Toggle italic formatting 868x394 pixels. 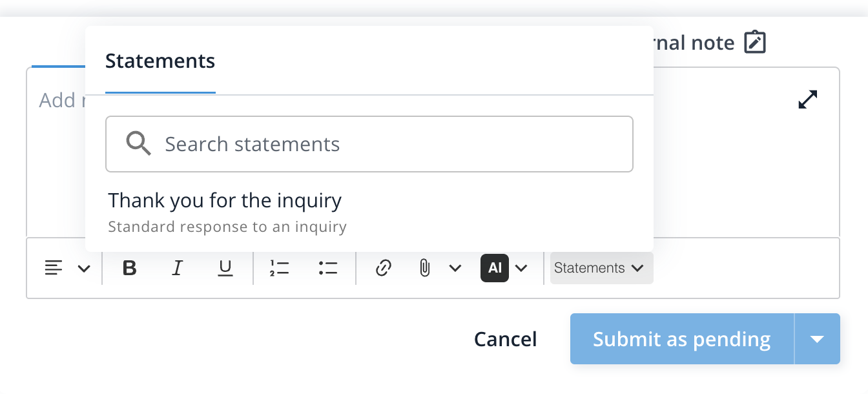(177, 268)
